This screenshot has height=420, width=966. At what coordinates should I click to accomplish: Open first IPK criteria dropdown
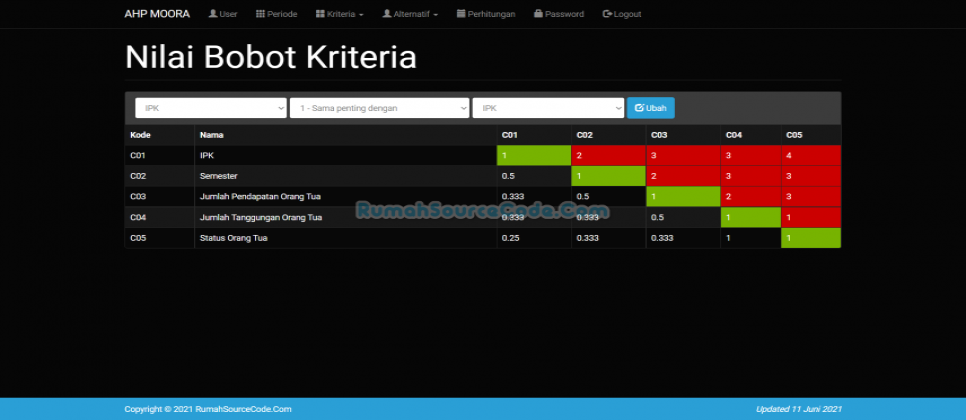[211, 108]
